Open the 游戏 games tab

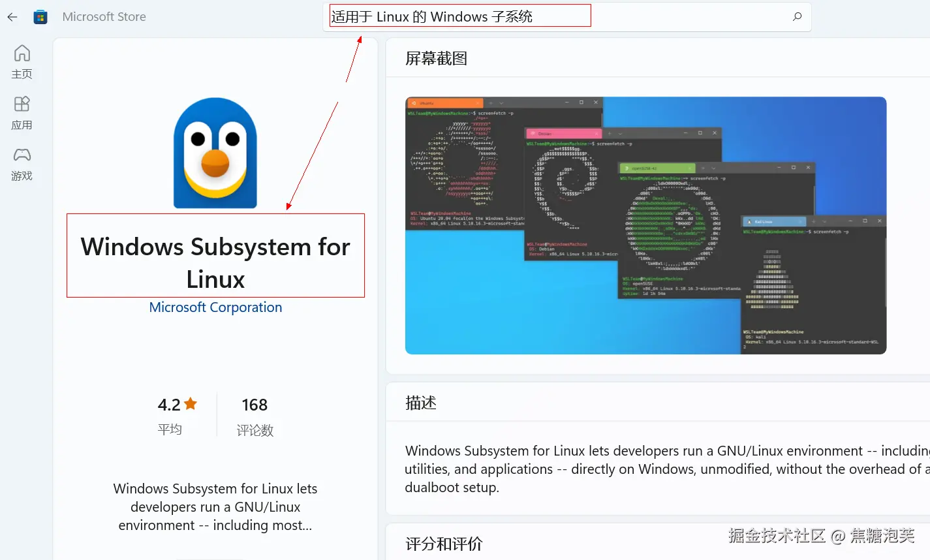pos(22,164)
